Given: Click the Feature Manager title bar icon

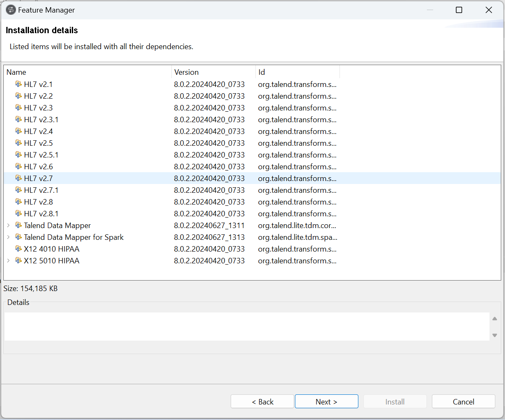Looking at the screenshot, I should pos(11,10).
